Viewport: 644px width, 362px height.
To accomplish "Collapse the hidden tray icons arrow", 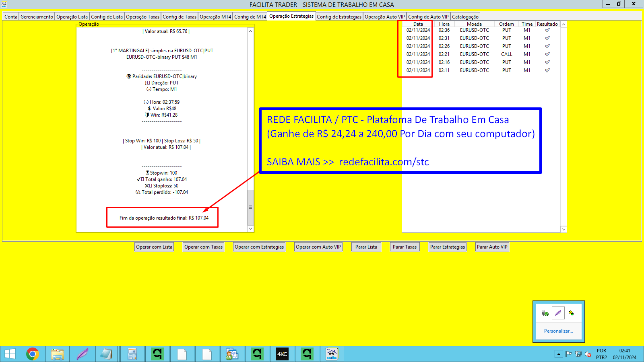I will pos(559,354).
